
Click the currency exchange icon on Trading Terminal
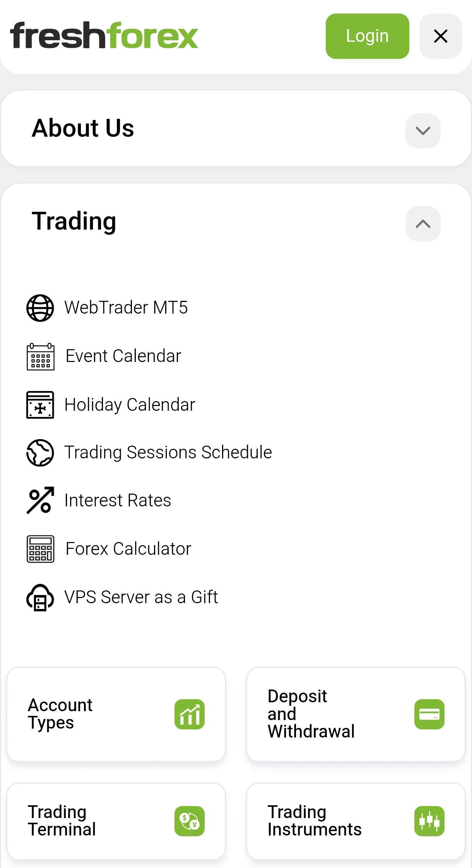(190, 821)
